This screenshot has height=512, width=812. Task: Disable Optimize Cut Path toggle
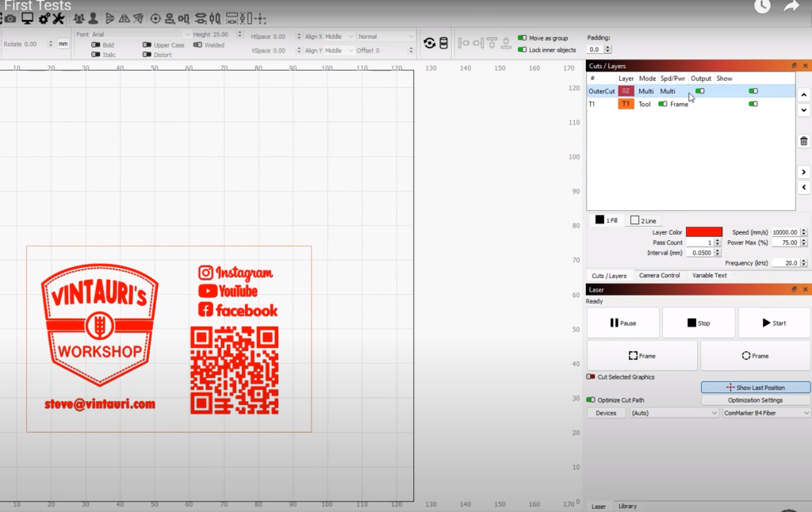click(591, 400)
